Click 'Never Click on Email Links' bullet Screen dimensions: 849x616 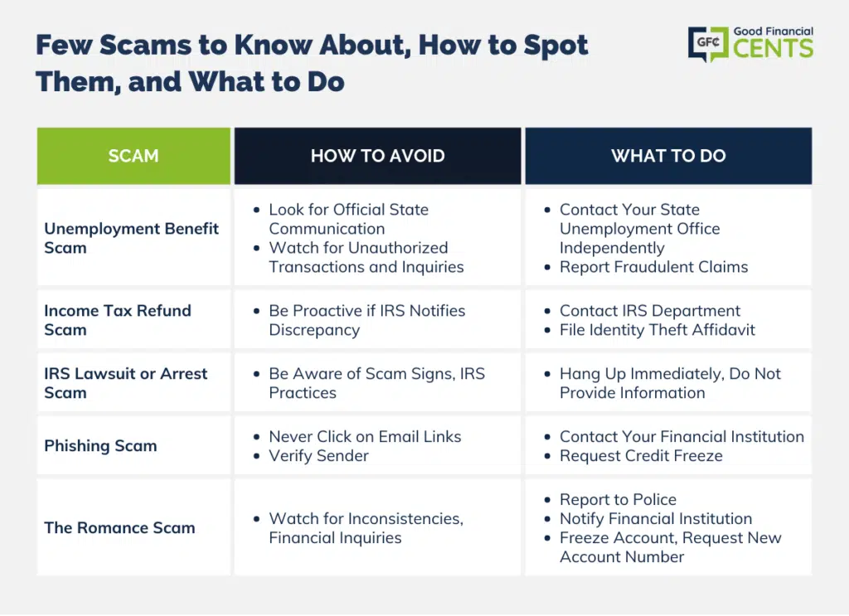pyautogui.click(x=365, y=437)
